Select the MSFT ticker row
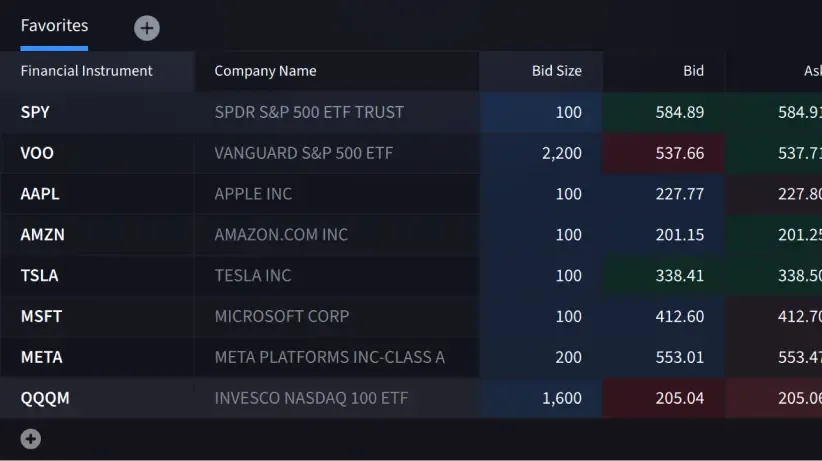The width and height of the screenshot is (822, 461). [x=41, y=316]
